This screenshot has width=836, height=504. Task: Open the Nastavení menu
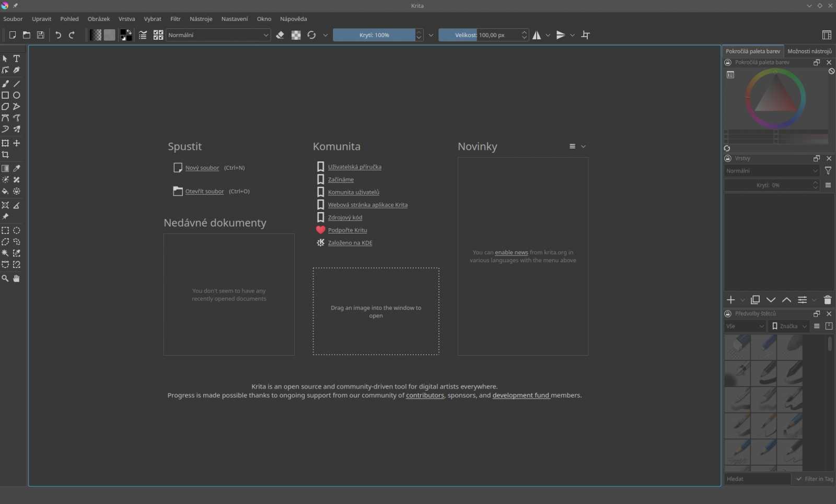click(235, 19)
